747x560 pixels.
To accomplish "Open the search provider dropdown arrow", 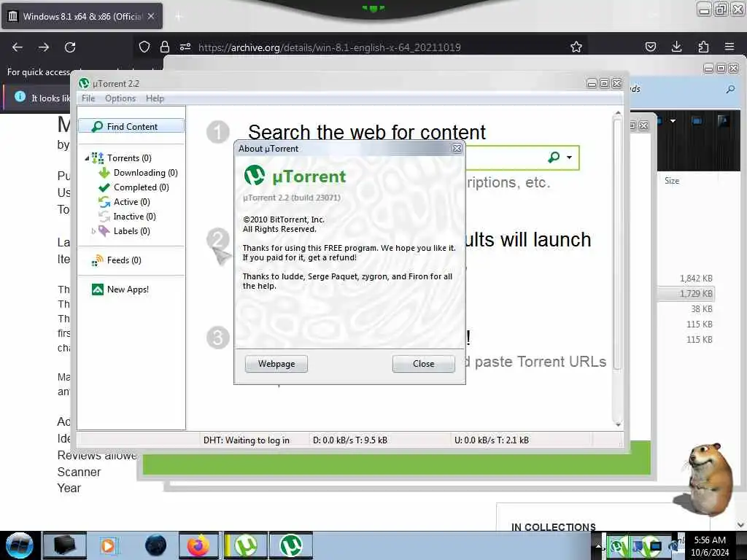I will (569, 157).
